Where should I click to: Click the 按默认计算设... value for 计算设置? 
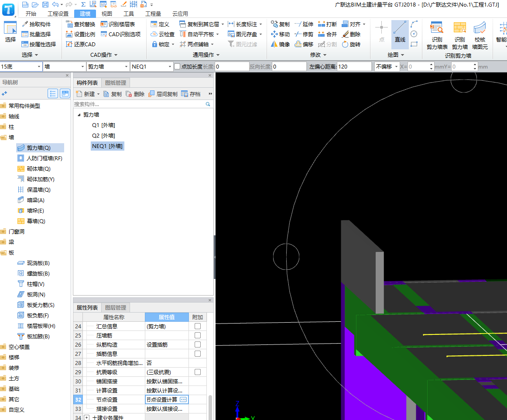click(167, 391)
